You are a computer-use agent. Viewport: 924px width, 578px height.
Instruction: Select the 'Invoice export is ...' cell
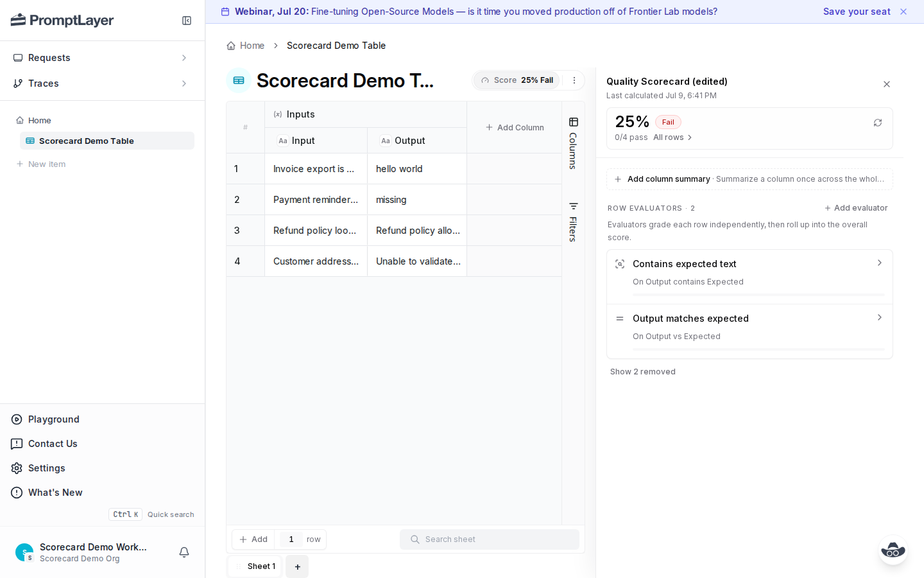click(x=316, y=169)
